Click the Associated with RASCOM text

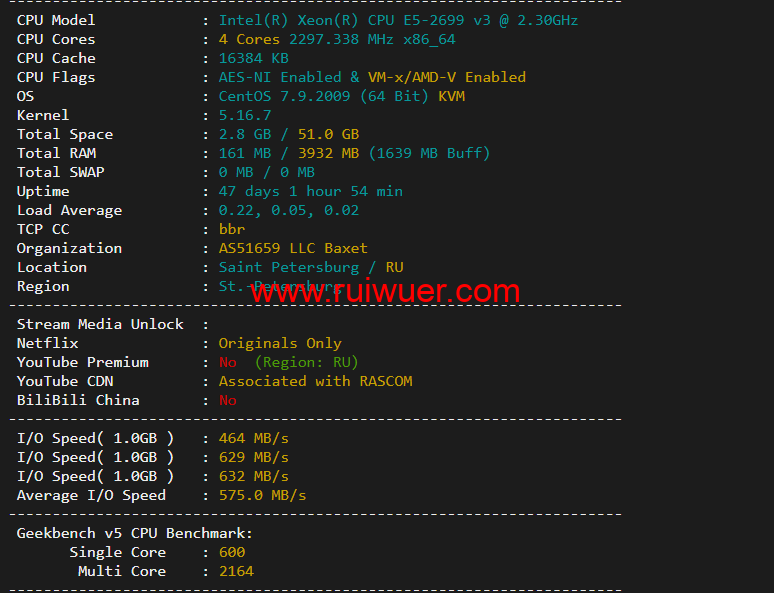coord(315,382)
